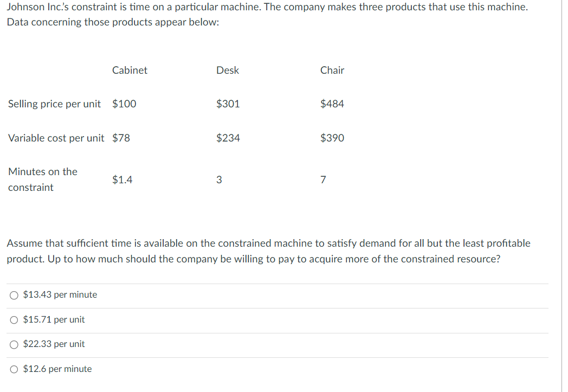The height and width of the screenshot is (392, 568).
Task: Select the $12.6 per minute answer option
Action: (57, 369)
